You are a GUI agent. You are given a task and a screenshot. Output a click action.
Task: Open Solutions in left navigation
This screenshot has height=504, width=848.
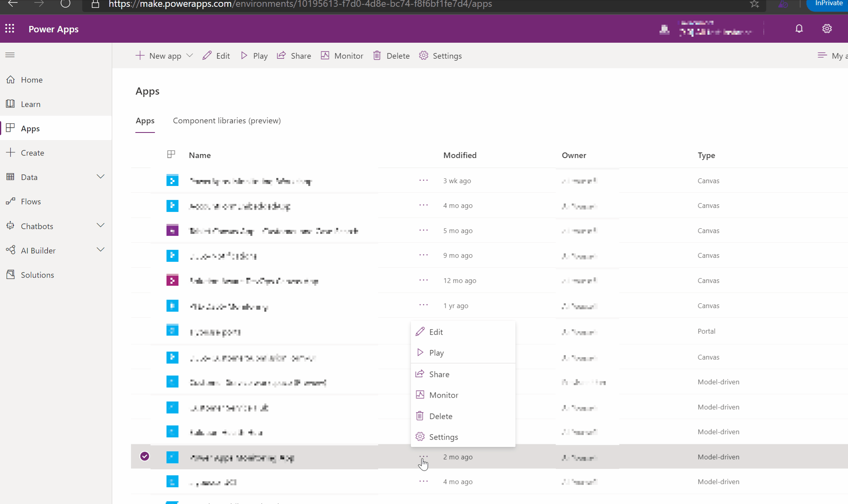(x=37, y=275)
